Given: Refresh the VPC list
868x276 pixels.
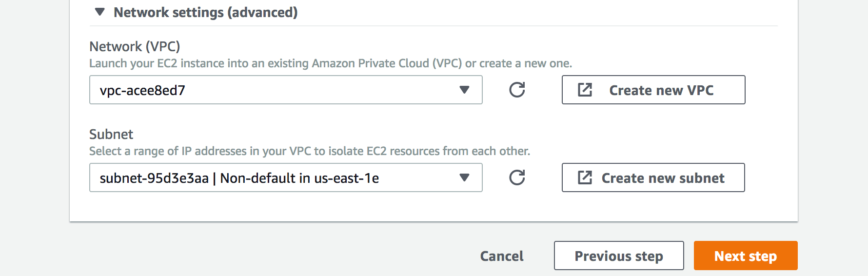Looking at the screenshot, I should coord(517,90).
